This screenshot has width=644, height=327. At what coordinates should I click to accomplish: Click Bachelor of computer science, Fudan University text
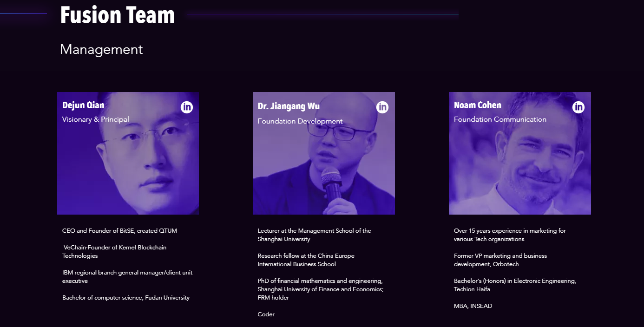click(x=126, y=297)
